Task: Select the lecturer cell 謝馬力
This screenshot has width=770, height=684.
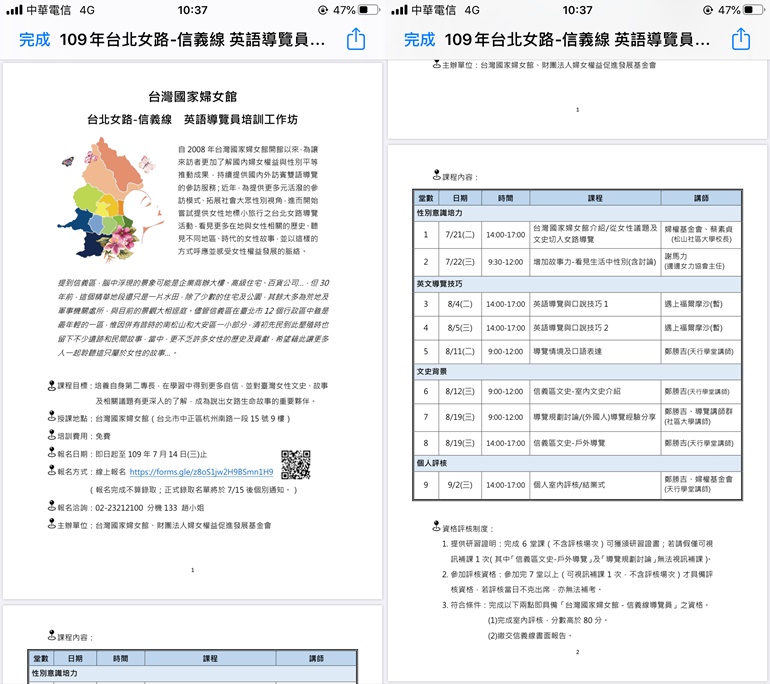Action: pyautogui.click(x=701, y=262)
